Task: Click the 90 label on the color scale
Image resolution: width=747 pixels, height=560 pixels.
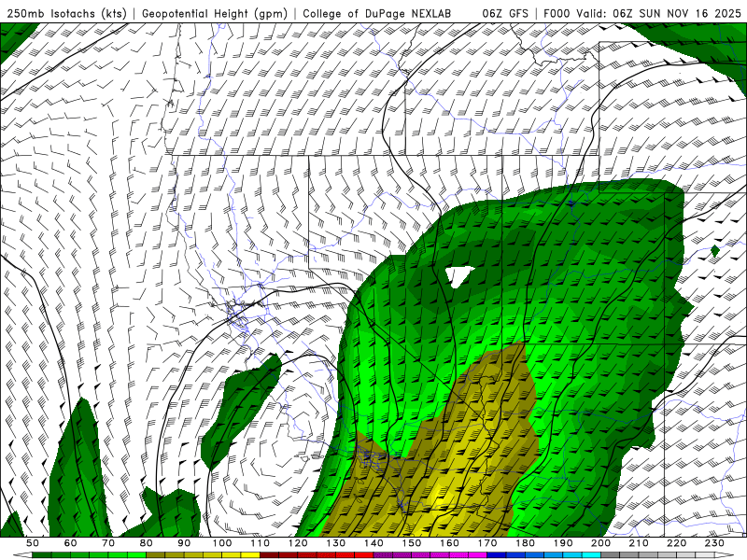Action: [184, 543]
